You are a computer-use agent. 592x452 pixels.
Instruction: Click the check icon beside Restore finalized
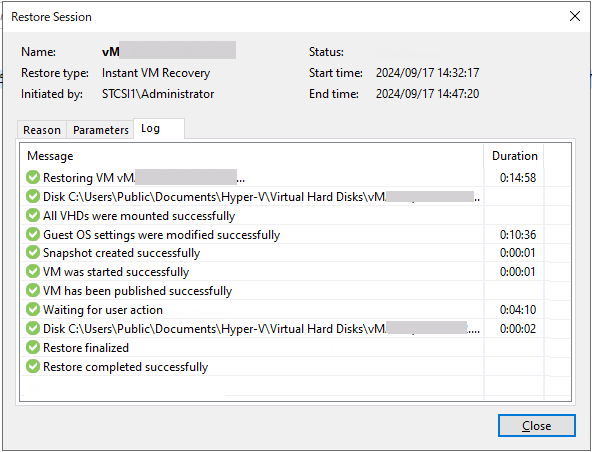coord(33,347)
